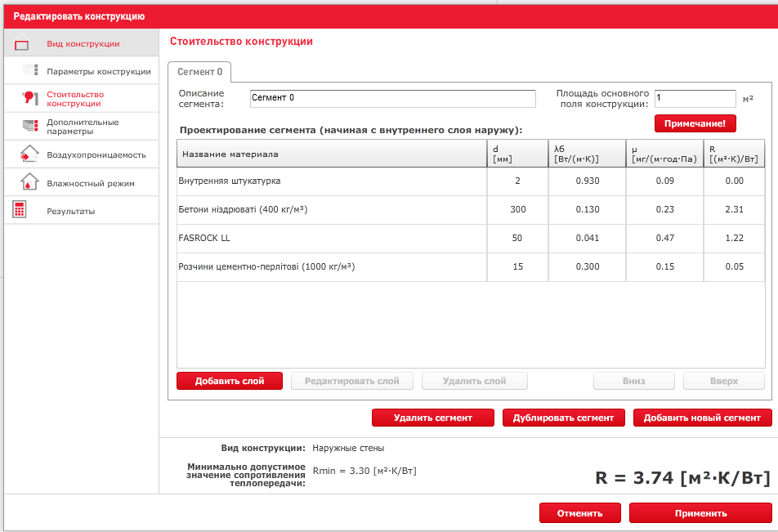The height and width of the screenshot is (532, 778).
Task: Select the FASROCK LL layer row
Action: [331, 238]
